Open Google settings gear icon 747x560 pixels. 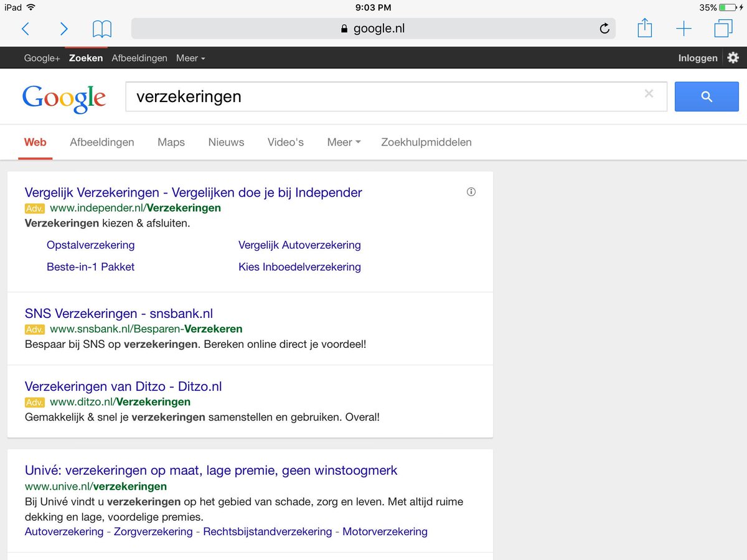pyautogui.click(x=733, y=58)
